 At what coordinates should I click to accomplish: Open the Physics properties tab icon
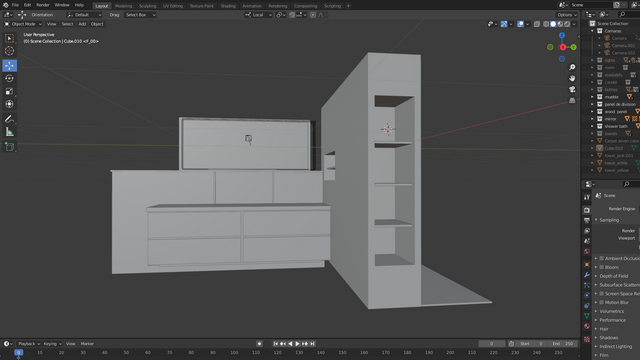587,295
